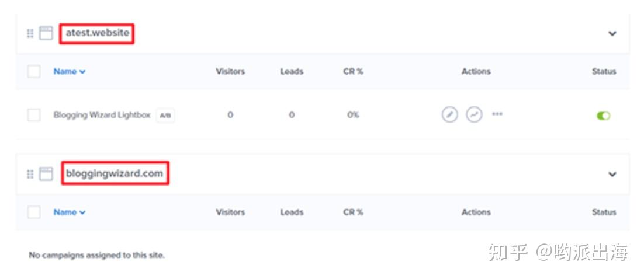Click the Visitors column header under atest.website

[x=230, y=72]
